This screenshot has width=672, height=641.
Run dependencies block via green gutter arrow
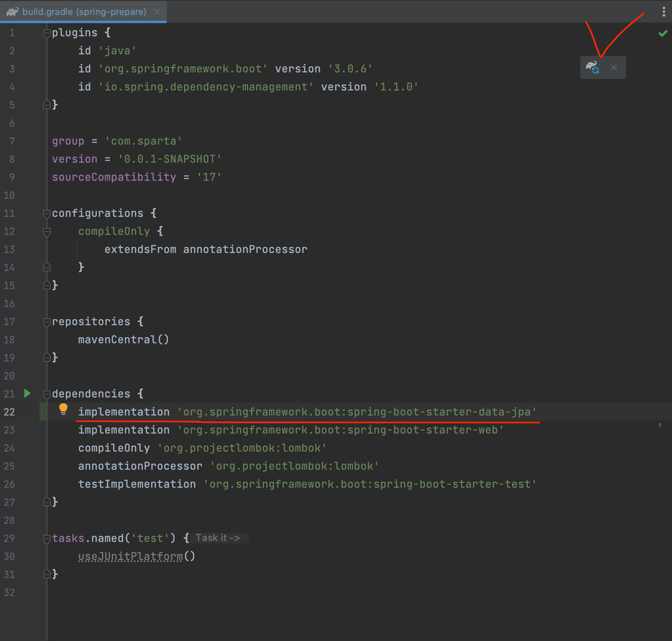pyautogui.click(x=28, y=393)
